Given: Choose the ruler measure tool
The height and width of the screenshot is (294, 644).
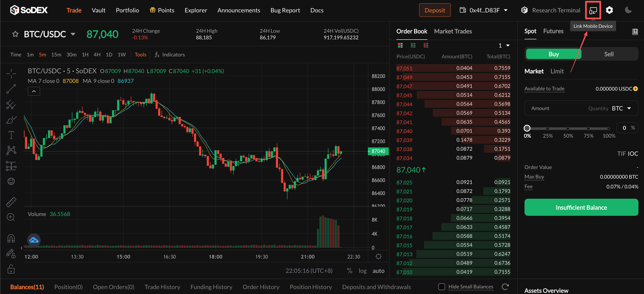Looking at the screenshot, I should 11,202.
